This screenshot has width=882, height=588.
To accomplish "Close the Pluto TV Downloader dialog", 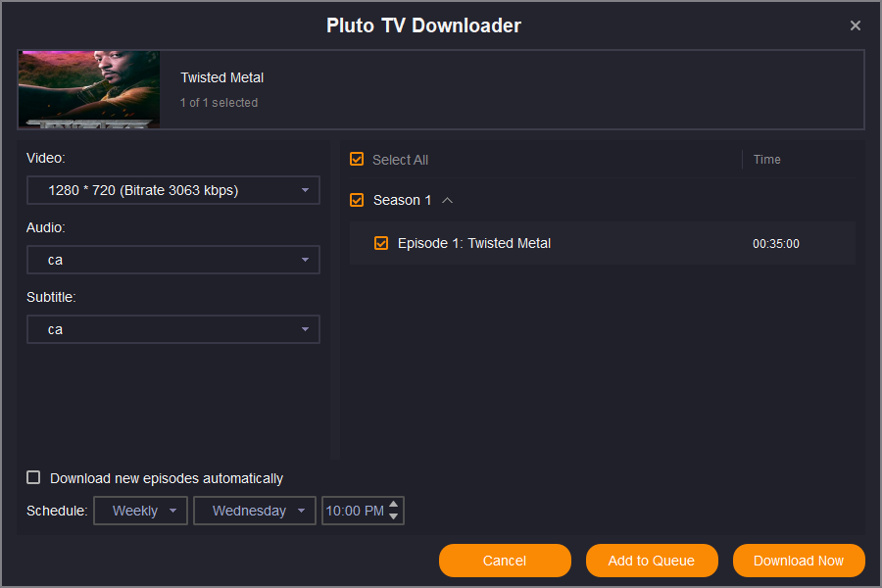I will tap(856, 26).
